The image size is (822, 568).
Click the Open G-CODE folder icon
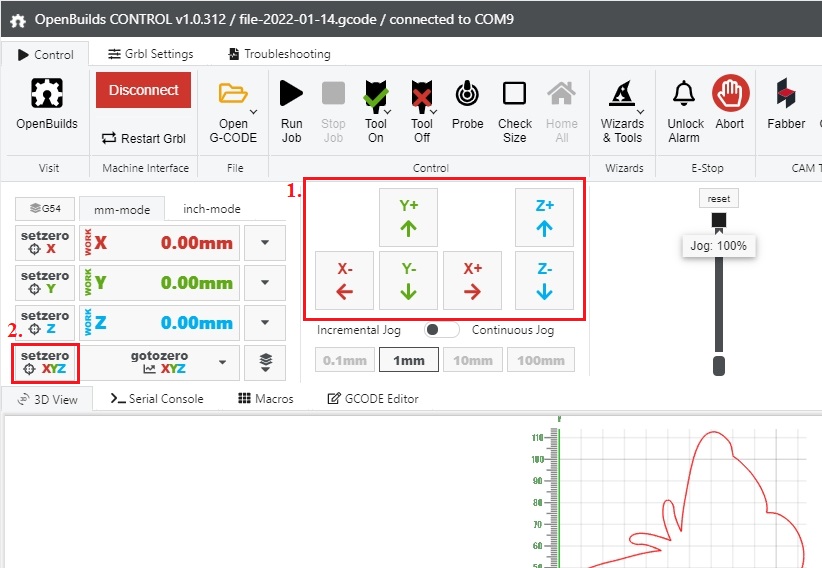232,93
